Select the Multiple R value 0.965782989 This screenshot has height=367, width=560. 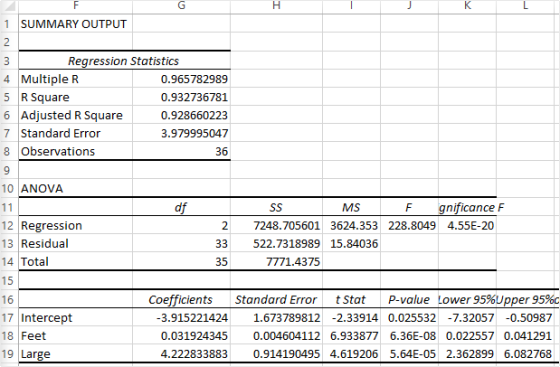[x=181, y=79]
